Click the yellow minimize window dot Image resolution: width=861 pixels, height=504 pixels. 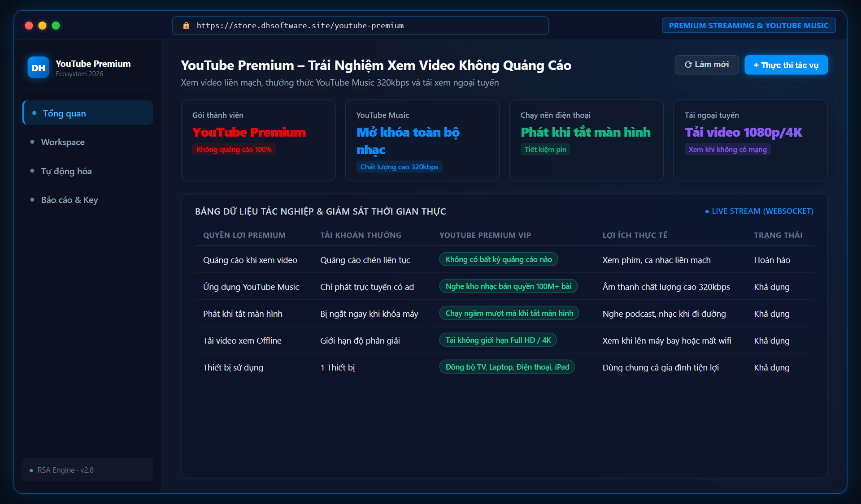42,26
